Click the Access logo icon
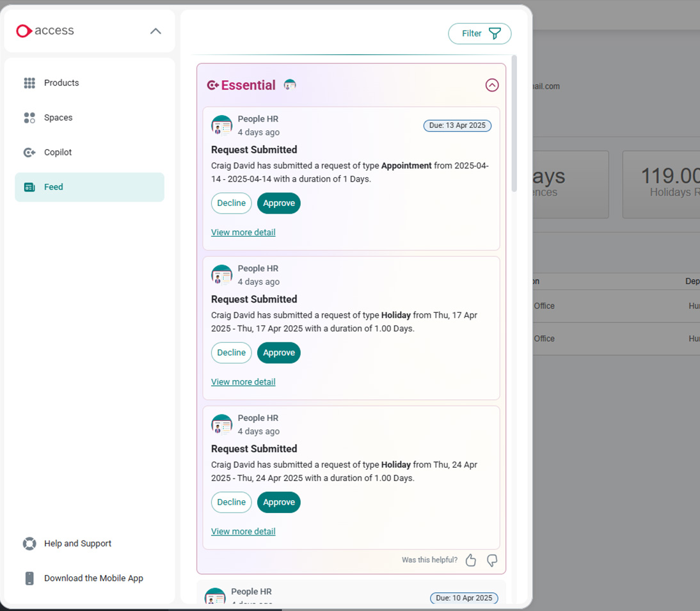This screenshot has width=700, height=611. pos(24,31)
